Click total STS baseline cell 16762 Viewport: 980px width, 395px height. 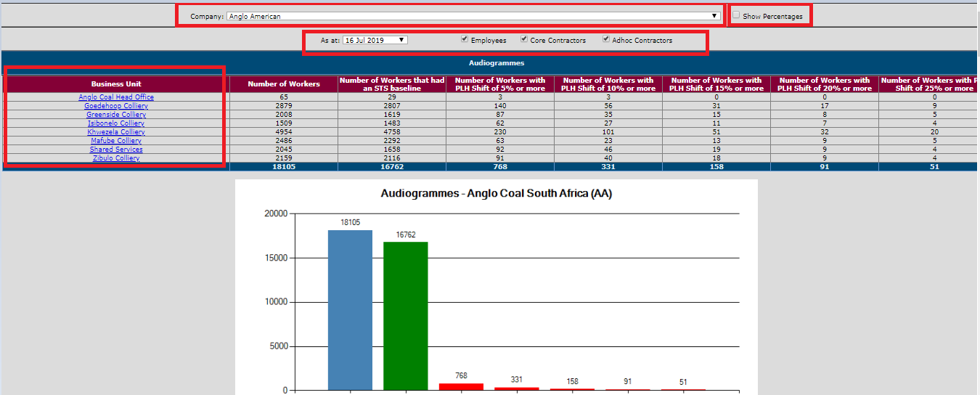pos(392,167)
